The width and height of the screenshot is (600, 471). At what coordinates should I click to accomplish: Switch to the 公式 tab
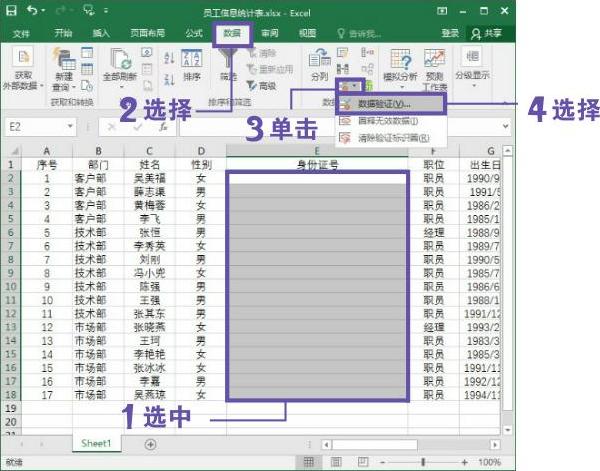coord(194,33)
